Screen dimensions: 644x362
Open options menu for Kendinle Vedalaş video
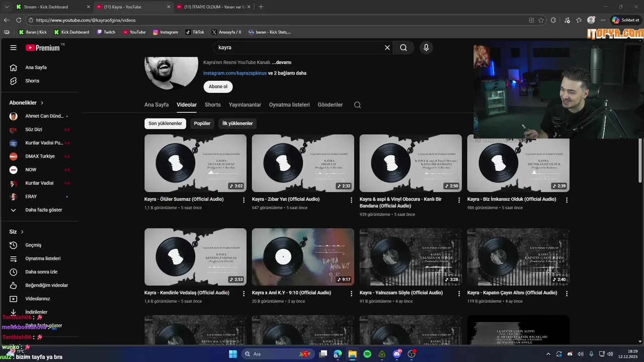(244, 294)
